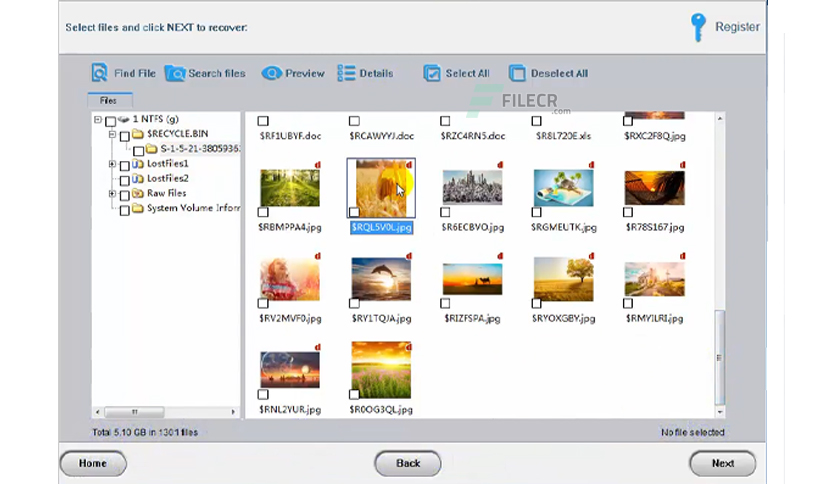The height and width of the screenshot is (484, 836).
Task: Click the Select All checkmark icon
Action: [432, 73]
